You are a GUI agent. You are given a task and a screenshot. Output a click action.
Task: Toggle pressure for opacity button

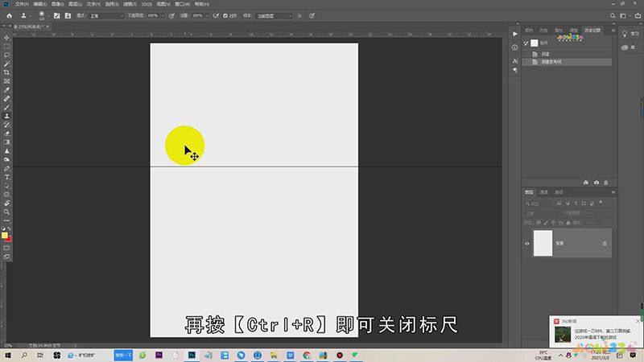coord(171,15)
